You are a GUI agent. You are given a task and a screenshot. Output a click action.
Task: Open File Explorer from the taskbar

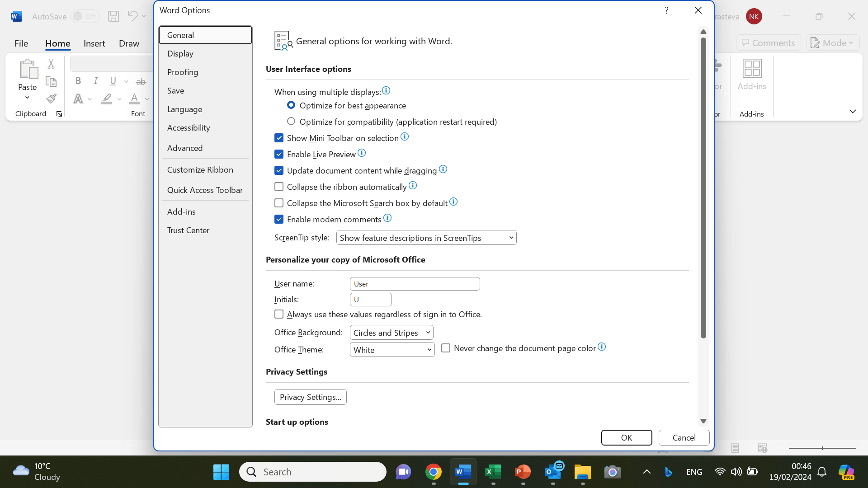point(582,472)
